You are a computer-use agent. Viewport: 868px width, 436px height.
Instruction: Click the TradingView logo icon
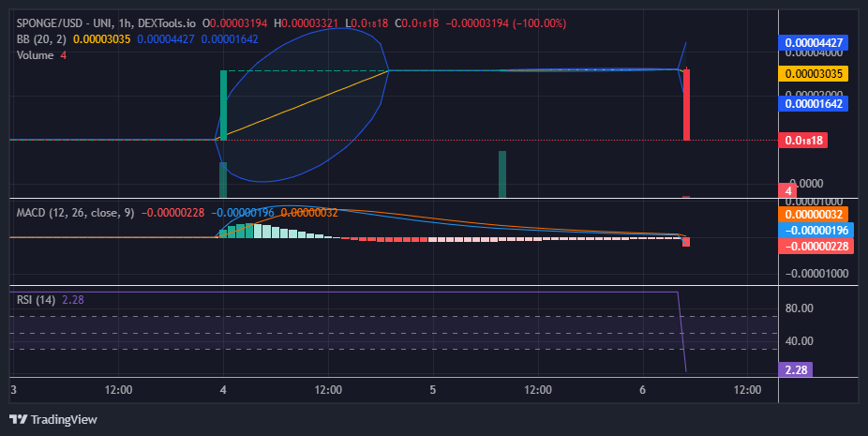[18, 419]
